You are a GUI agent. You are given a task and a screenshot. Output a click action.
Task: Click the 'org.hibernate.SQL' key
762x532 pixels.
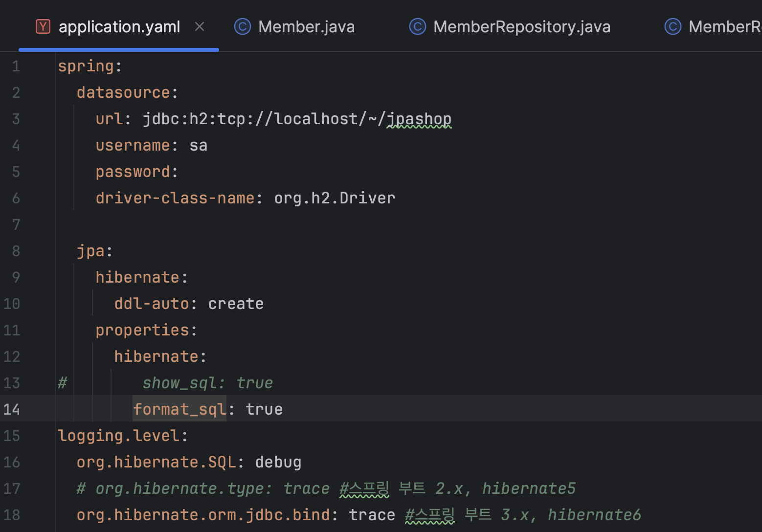pyautogui.click(x=156, y=462)
